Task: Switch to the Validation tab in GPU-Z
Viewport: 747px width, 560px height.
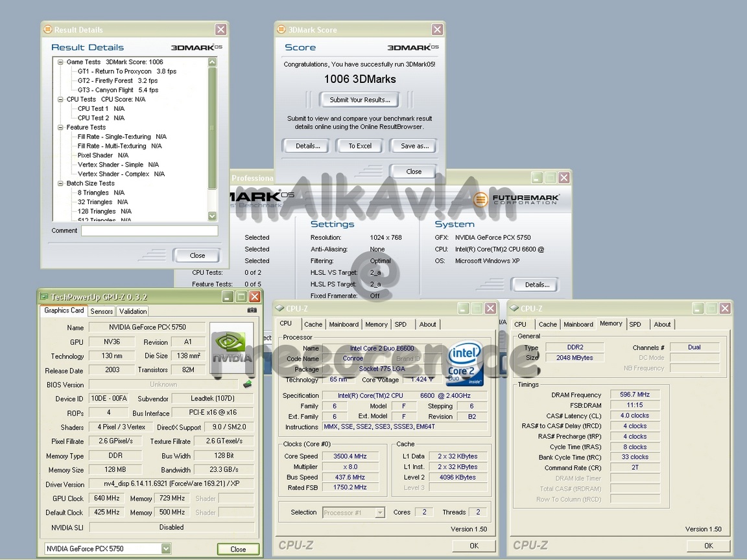Action: point(133,311)
